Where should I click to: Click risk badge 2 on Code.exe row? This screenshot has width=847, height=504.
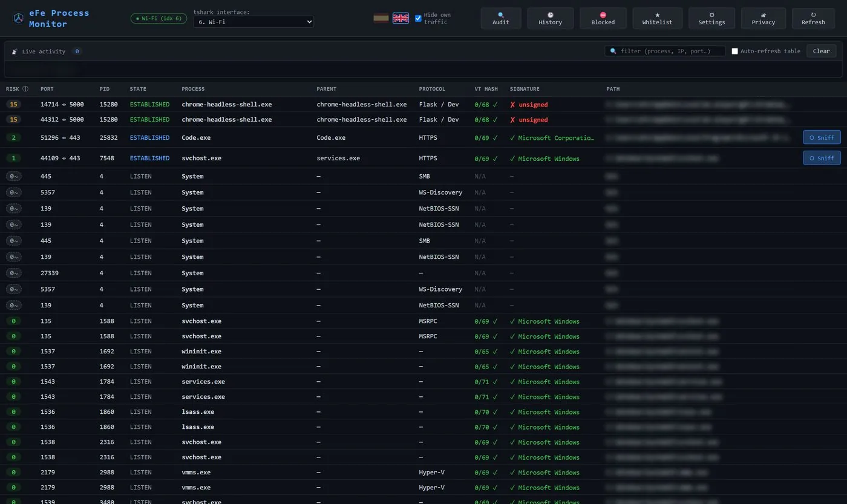point(13,138)
